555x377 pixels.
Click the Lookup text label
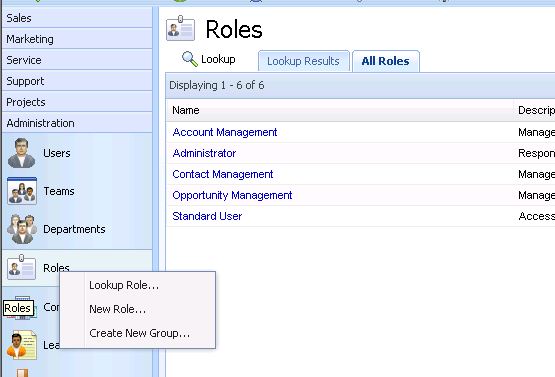click(218, 59)
